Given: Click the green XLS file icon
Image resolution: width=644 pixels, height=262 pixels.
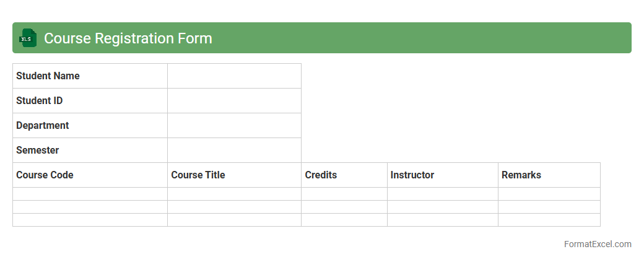Looking at the screenshot, I should pos(28,38).
